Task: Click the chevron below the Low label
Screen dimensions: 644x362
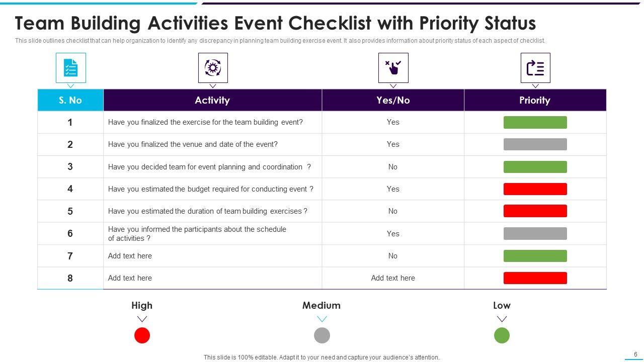Action: point(502,319)
